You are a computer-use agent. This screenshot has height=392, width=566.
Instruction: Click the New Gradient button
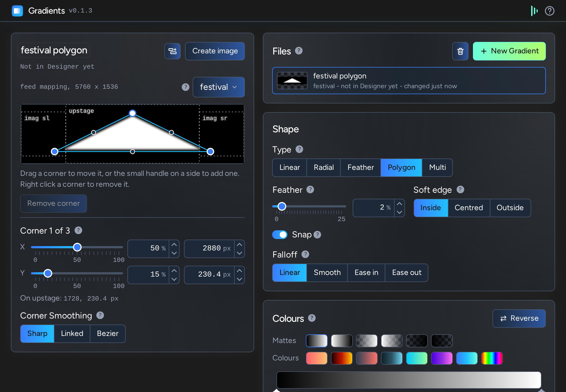click(x=509, y=51)
